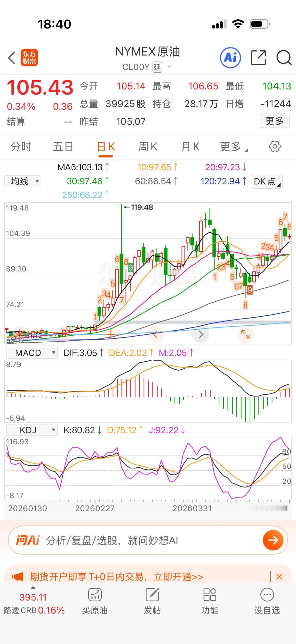Tap K:80.82 KDJ value
The image size is (296, 644).
(x=83, y=430)
